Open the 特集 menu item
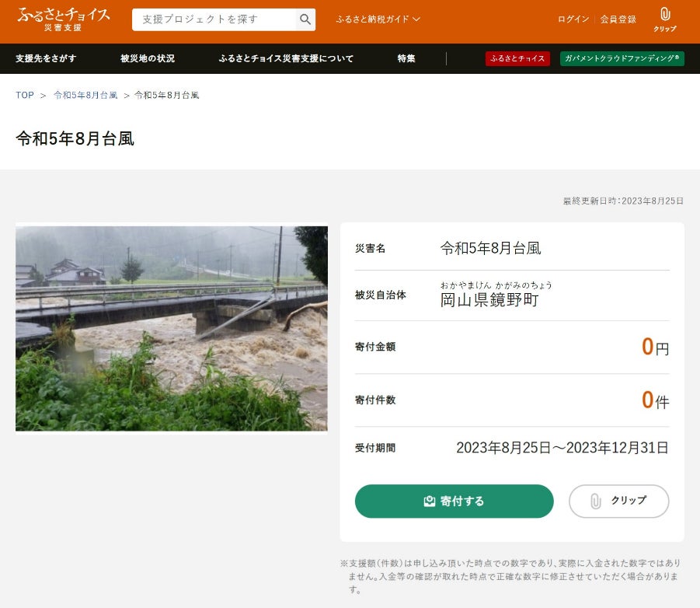The width and height of the screenshot is (700, 608). [x=406, y=58]
